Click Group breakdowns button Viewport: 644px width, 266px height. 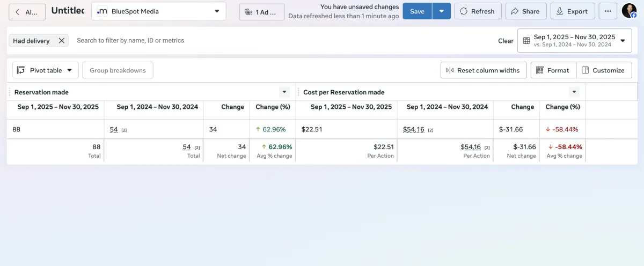pos(118,70)
